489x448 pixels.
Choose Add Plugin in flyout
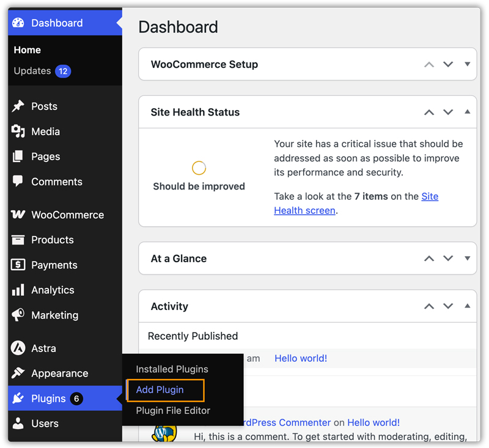pyautogui.click(x=160, y=390)
